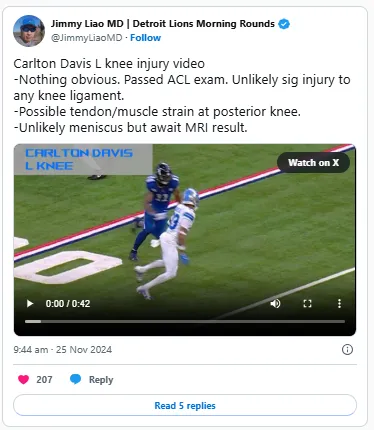The width and height of the screenshot is (374, 430).
Task: Click the Reply text label
Action: tap(101, 380)
